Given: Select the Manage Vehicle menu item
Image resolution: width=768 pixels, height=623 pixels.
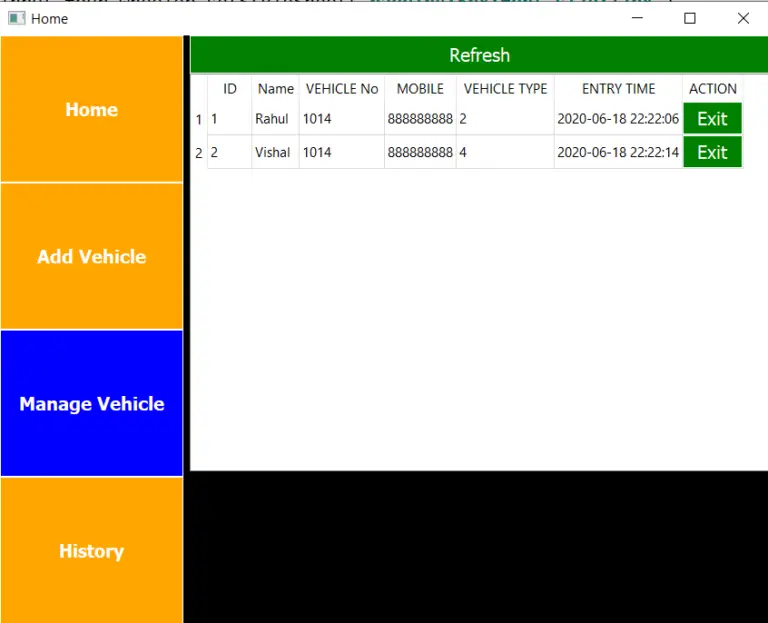Looking at the screenshot, I should click(x=92, y=403).
